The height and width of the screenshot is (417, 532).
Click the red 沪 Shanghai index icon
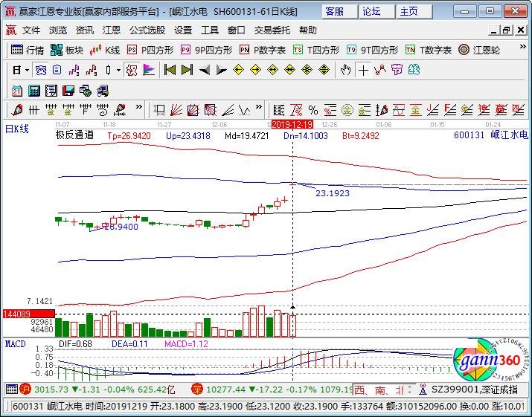(25, 389)
